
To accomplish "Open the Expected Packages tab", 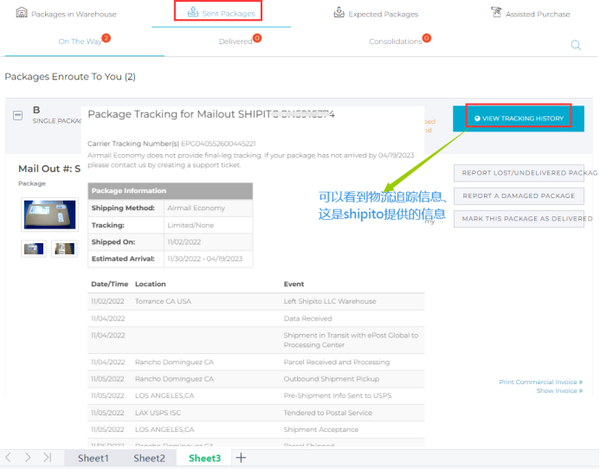I will (375, 14).
